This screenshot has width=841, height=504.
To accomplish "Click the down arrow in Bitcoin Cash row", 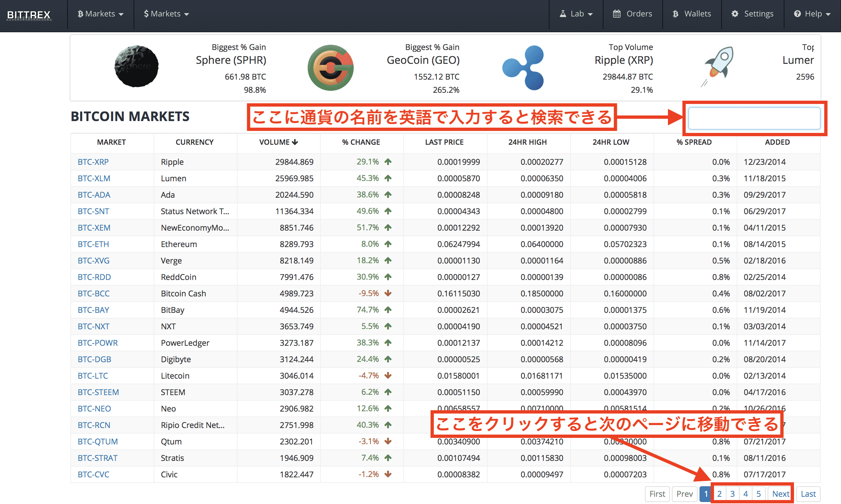I will pyautogui.click(x=388, y=293).
